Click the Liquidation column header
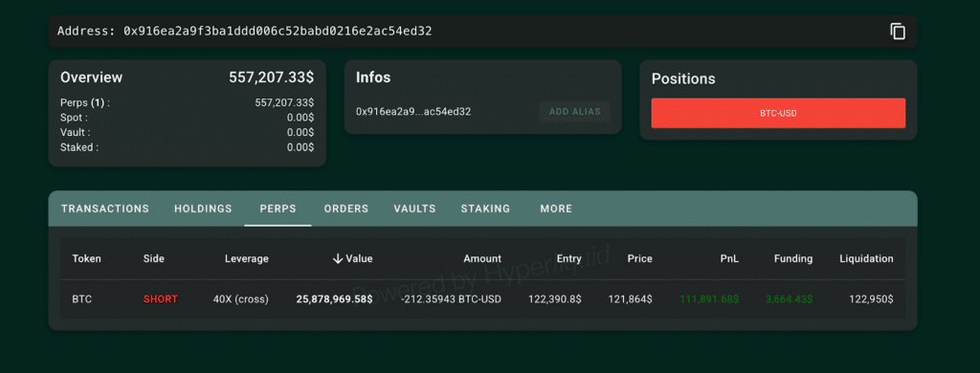Image resolution: width=980 pixels, height=373 pixels. pos(866,258)
